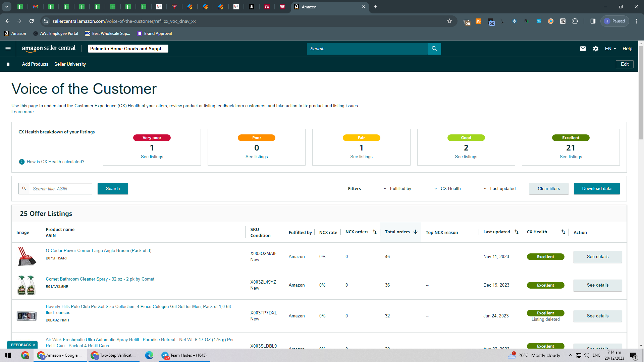This screenshot has height=362, width=644.
Task: Bookmark this page with the star icon
Action: pos(449,21)
